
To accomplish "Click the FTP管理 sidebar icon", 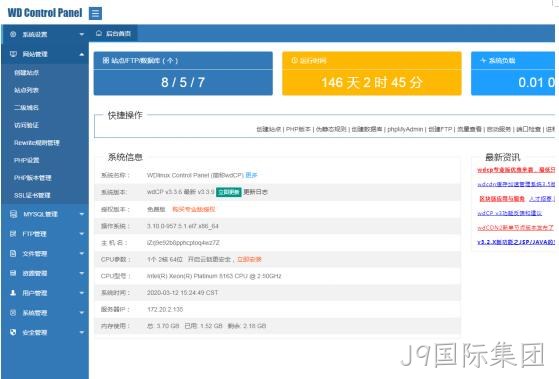I will point(13,234).
